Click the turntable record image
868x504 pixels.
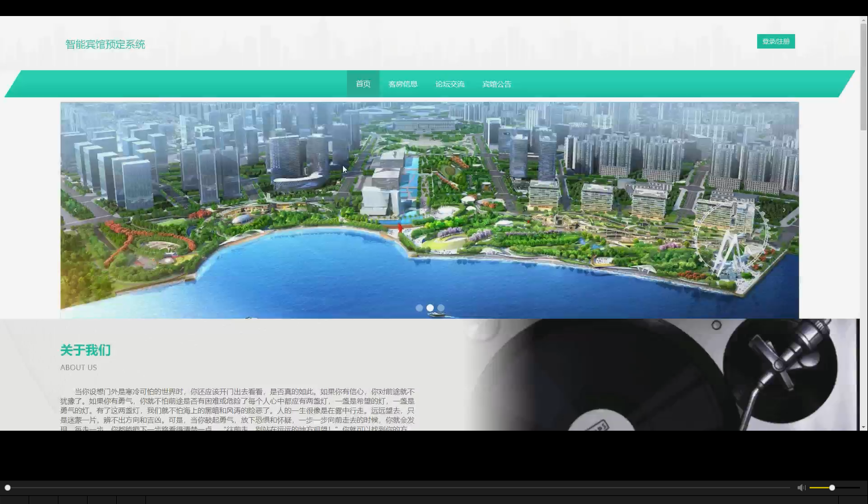click(x=661, y=375)
